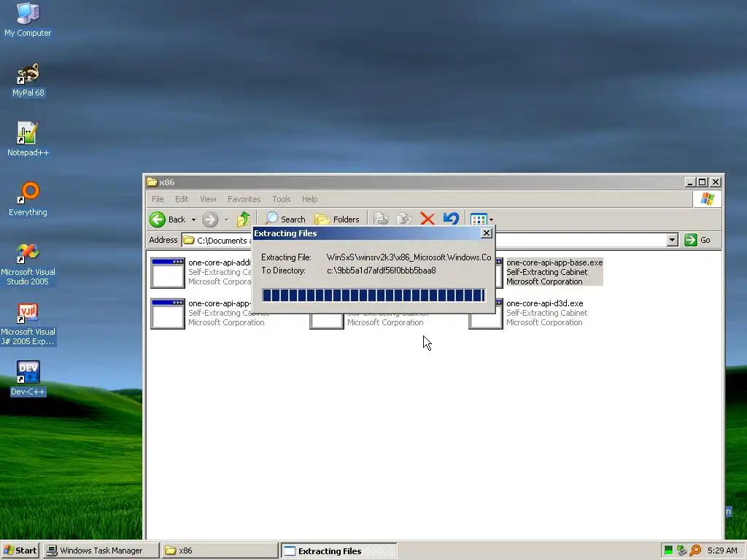The image size is (747, 560).
Task: Switch to Windows Task Manager taskbar button
Action: (101, 551)
